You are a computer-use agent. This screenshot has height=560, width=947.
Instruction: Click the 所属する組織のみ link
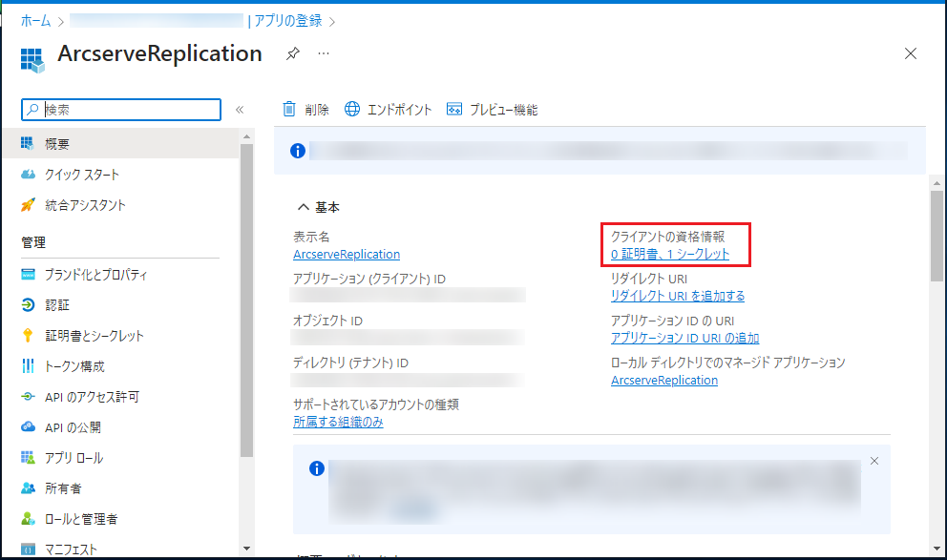(338, 422)
